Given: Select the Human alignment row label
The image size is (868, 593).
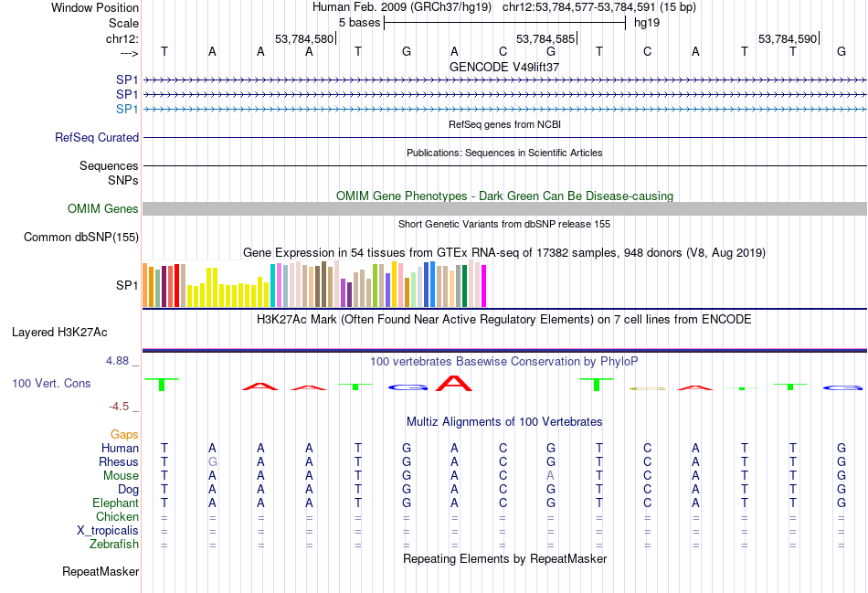Looking at the screenshot, I should pos(120,448).
